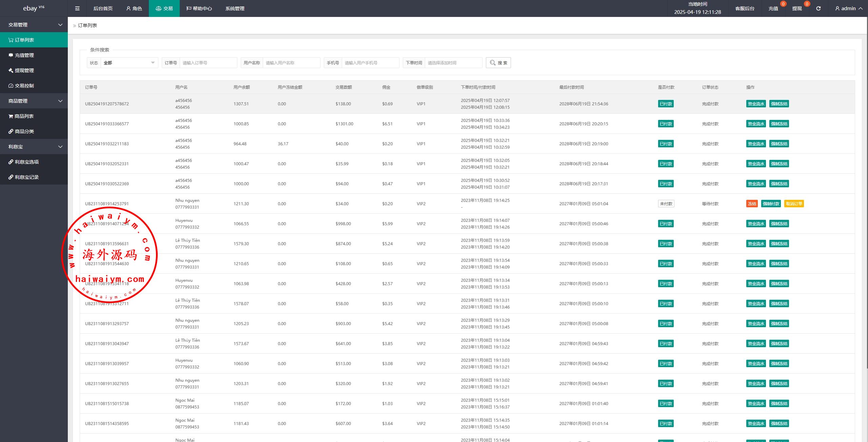Open 充值管理 in the sidebar
The height and width of the screenshot is (442, 868).
[24, 55]
